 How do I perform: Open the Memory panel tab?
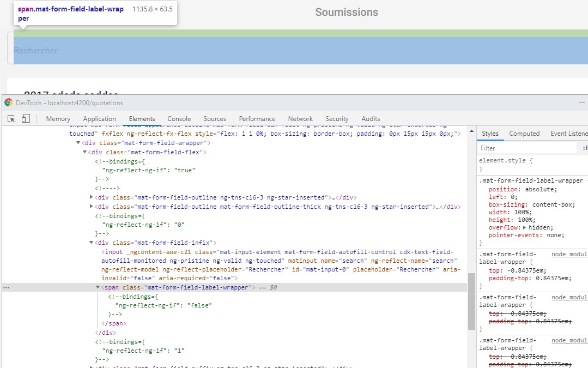58,118
